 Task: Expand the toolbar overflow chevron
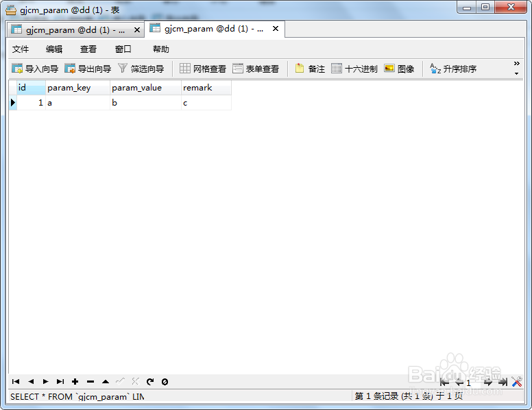pyautogui.click(x=516, y=64)
